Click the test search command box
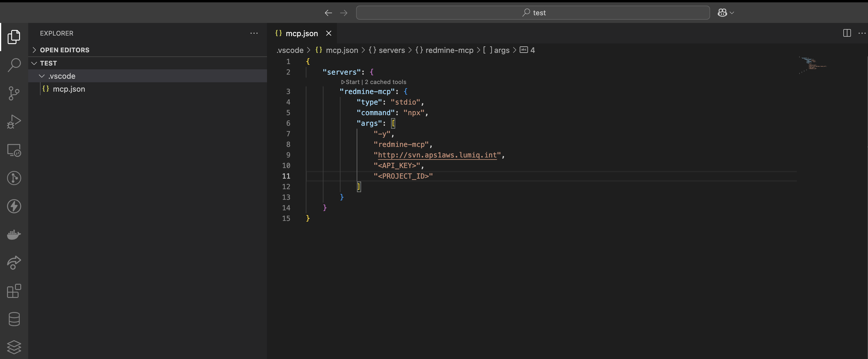This screenshot has height=359, width=868. pyautogui.click(x=533, y=13)
